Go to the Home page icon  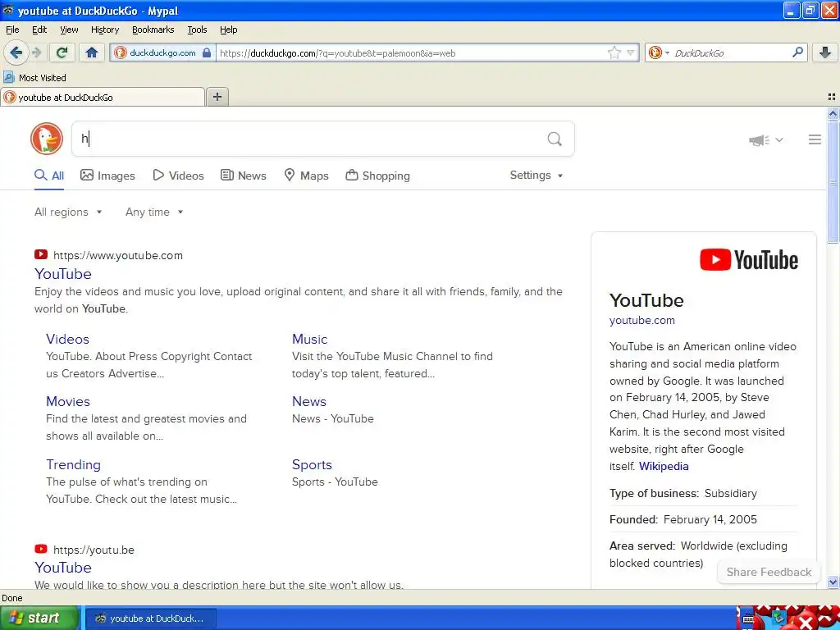(92, 52)
